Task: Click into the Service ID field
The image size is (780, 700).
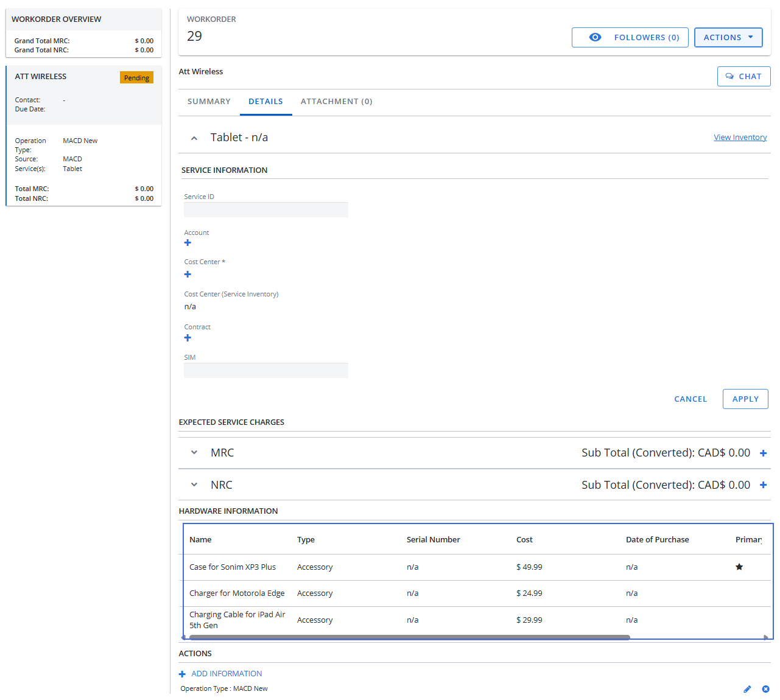Action: pos(266,210)
